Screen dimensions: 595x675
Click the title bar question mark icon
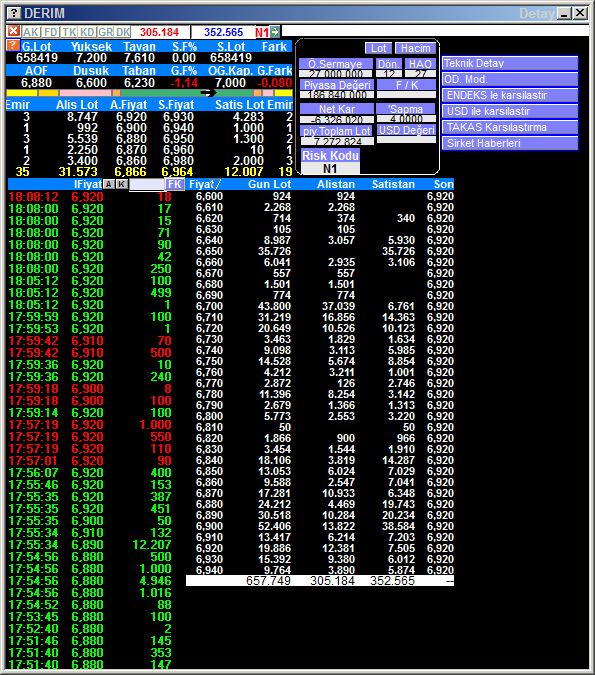pyautogui.click(x=14, y=13)
